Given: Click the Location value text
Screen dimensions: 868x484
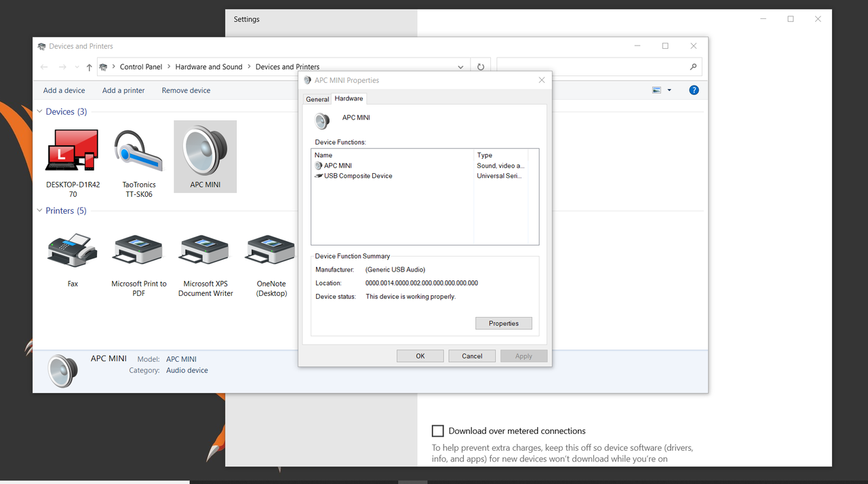Looking at the screenshot, I should click(x=422, y=283).
